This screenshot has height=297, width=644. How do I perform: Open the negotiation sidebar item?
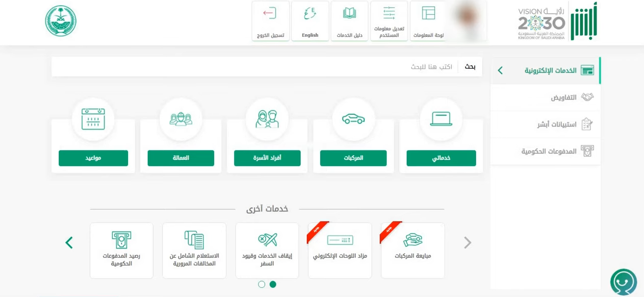click(x=546, y=97)
